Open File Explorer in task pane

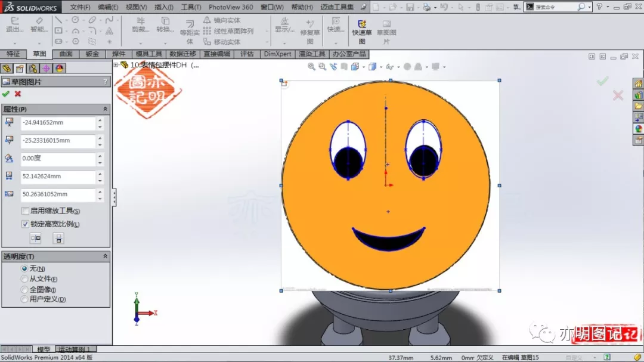coord(638,106)
